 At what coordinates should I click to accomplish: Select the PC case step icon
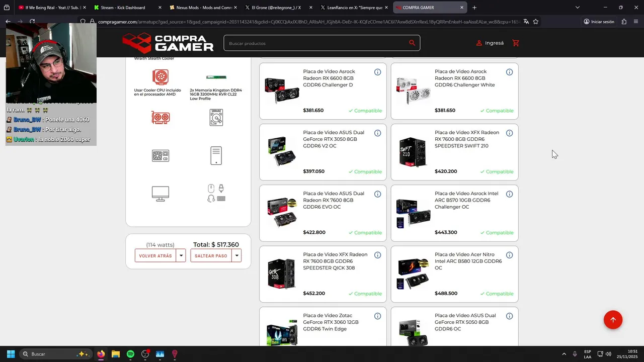(216, 155)
